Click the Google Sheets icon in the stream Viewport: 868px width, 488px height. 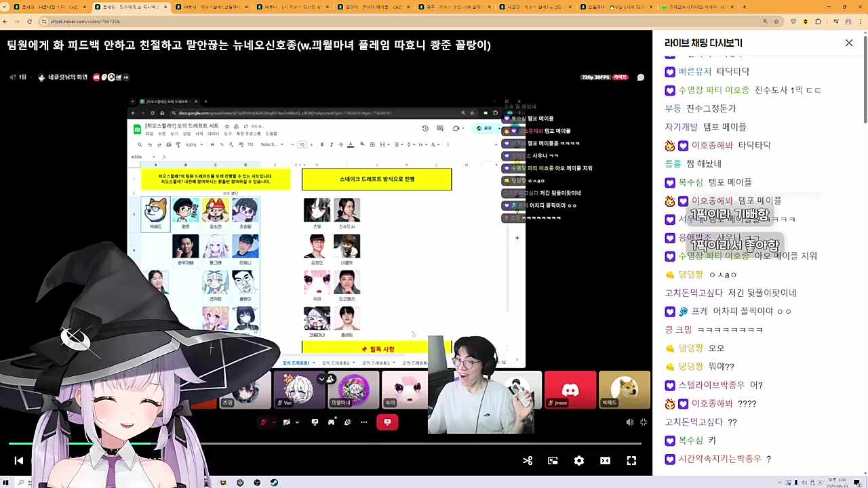(x=137, y=129)
